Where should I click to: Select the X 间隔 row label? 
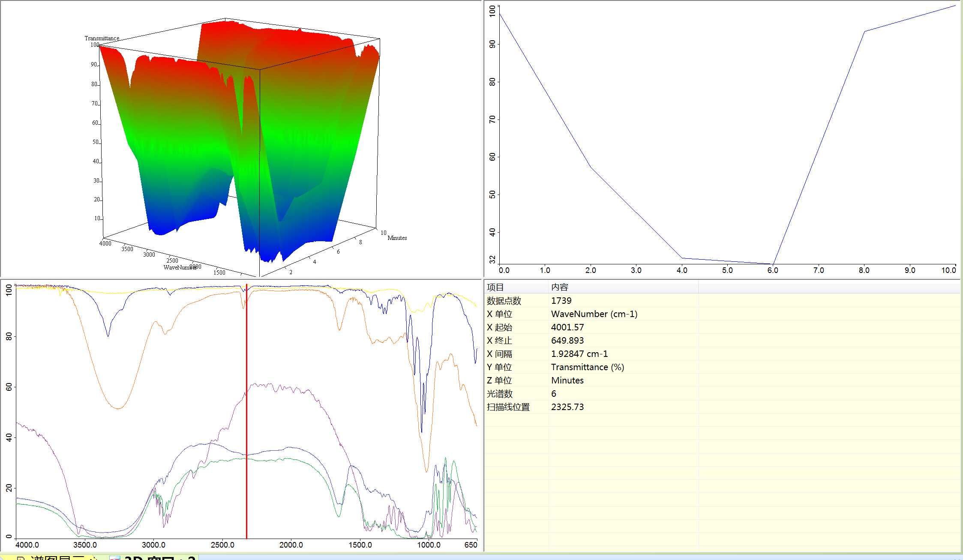pos(499,354)
